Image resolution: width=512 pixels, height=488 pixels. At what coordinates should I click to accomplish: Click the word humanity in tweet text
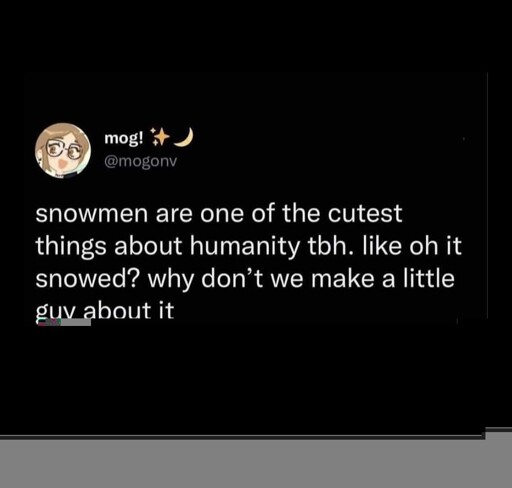tap(244, 248)
